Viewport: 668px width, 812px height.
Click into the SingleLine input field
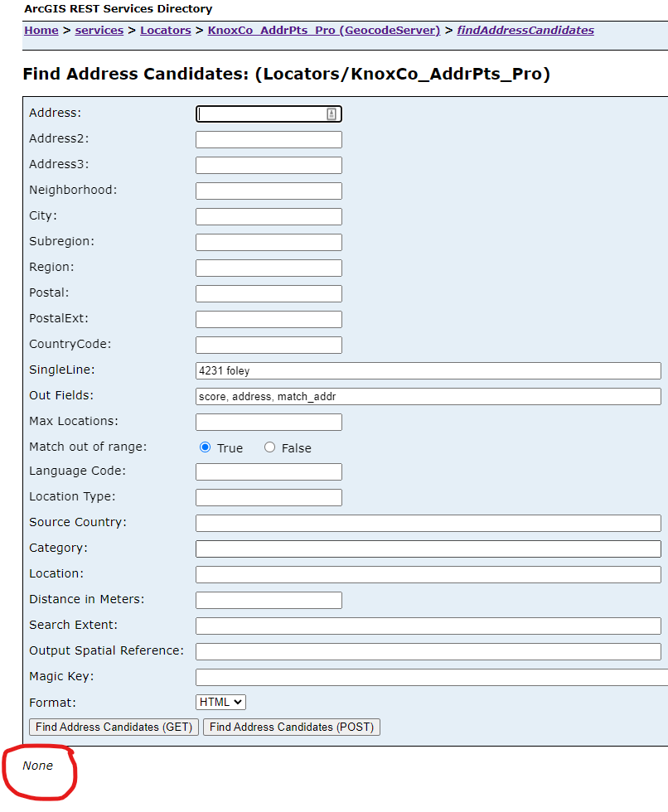pos(428,370)
